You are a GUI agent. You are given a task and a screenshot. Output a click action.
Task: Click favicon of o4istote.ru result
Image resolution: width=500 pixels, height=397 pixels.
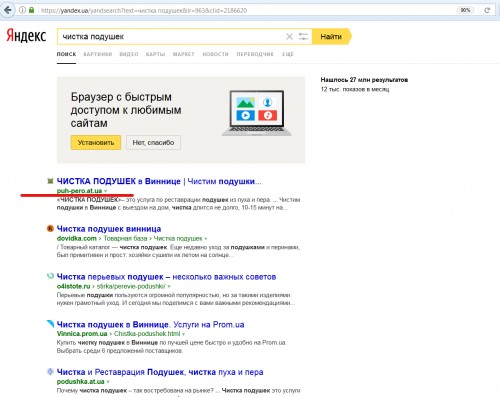pyautogui.click(x=50, y=276)
